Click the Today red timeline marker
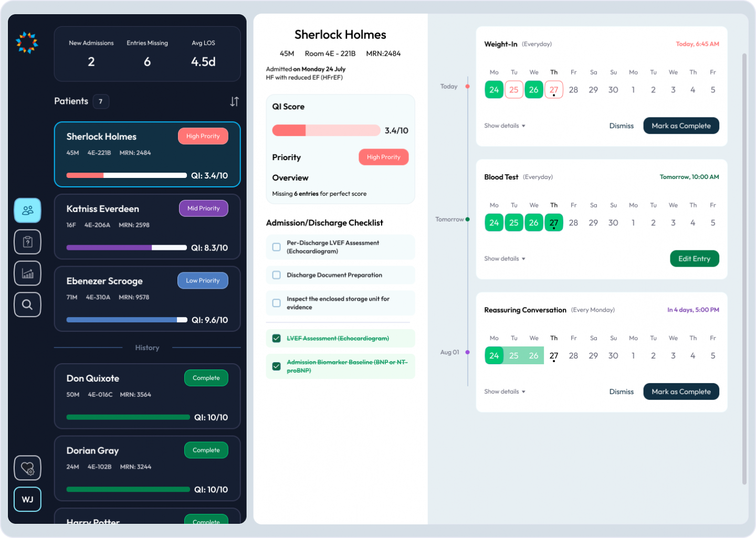Screen dimensions: 756x538 467,86
